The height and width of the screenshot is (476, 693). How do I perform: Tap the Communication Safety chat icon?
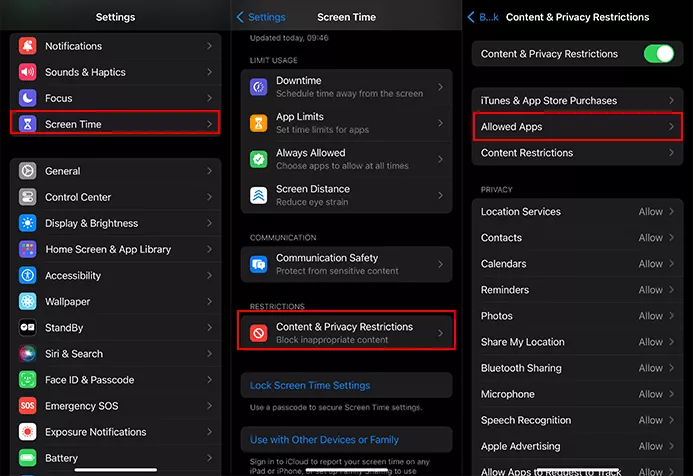click(259, 264)
